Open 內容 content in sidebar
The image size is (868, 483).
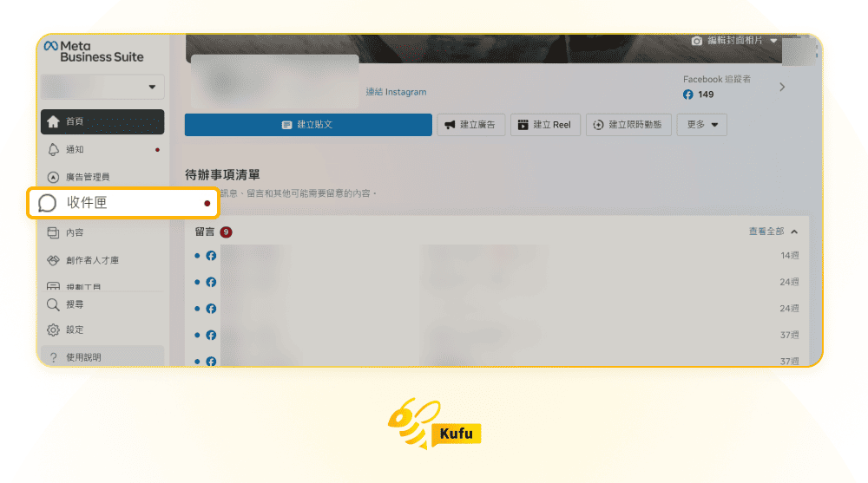coord(102,232)
